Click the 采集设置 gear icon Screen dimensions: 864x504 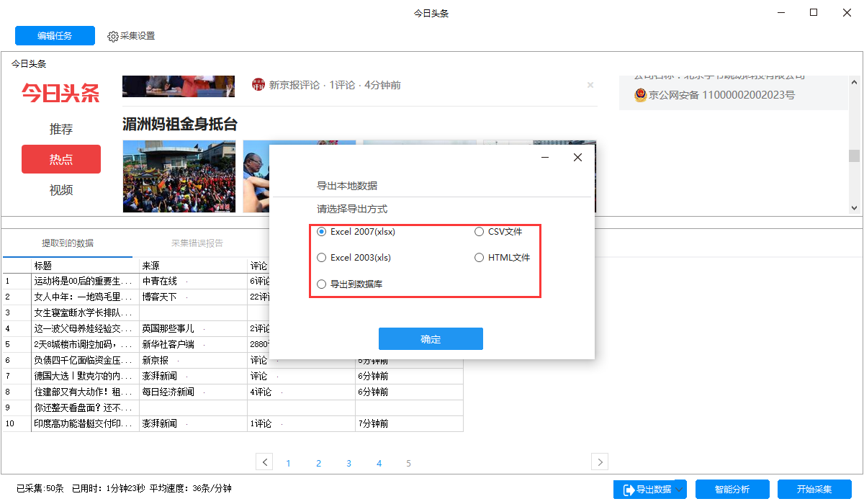point(113,36)
